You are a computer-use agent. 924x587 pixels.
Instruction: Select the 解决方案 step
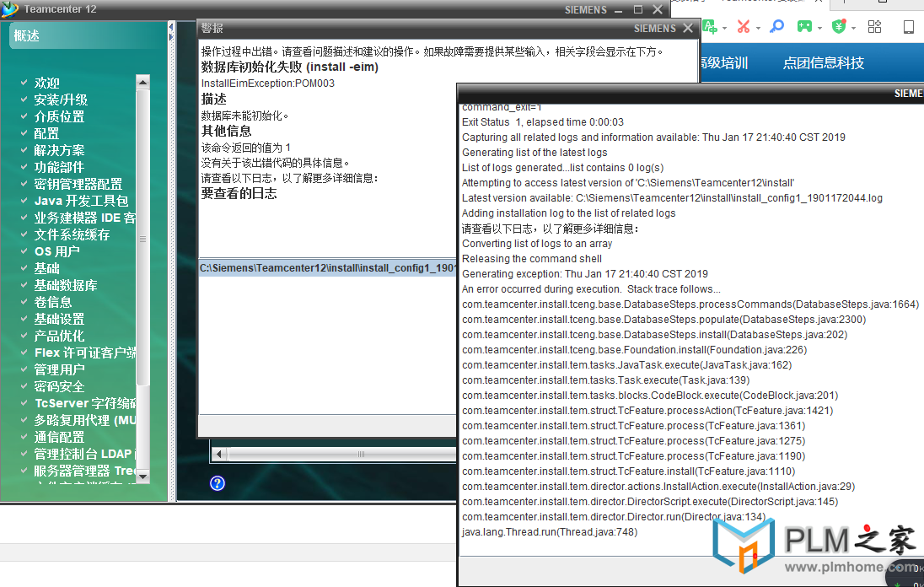(59, 150)
